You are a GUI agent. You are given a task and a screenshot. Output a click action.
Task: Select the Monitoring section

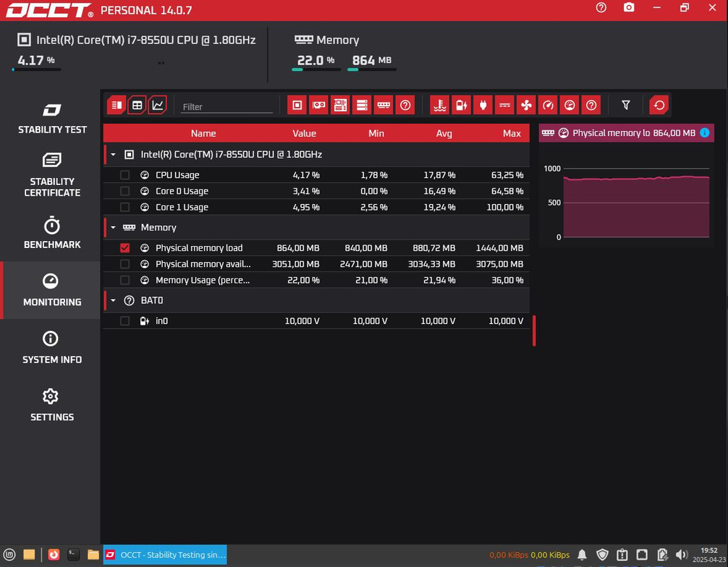point(52,290)
